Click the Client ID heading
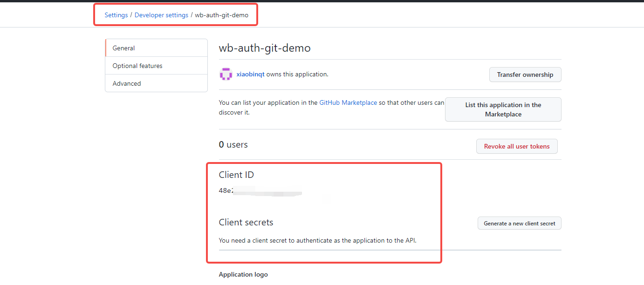The height and width of the screenshot is (285, 644). click(x=237, y=175)
